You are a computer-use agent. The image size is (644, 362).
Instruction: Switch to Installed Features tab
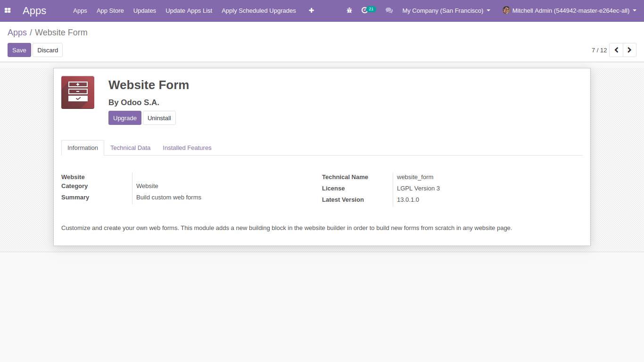[x=187, y=148]
